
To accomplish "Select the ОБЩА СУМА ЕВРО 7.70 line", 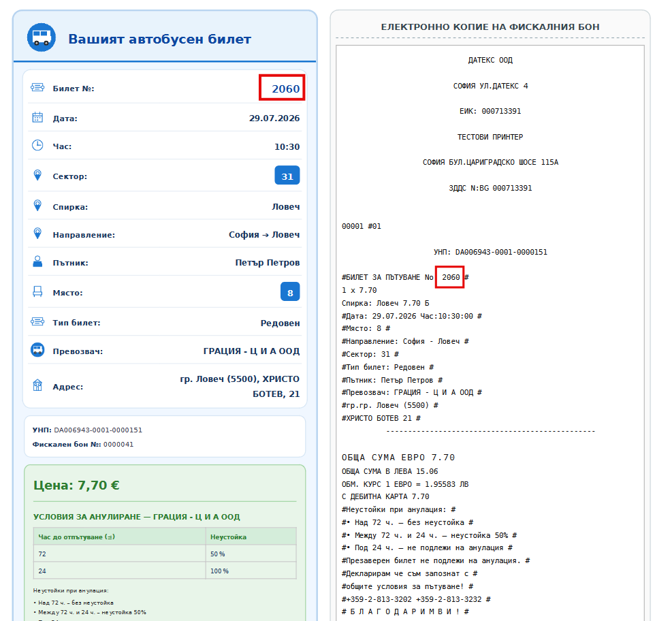I will point(398,458).
